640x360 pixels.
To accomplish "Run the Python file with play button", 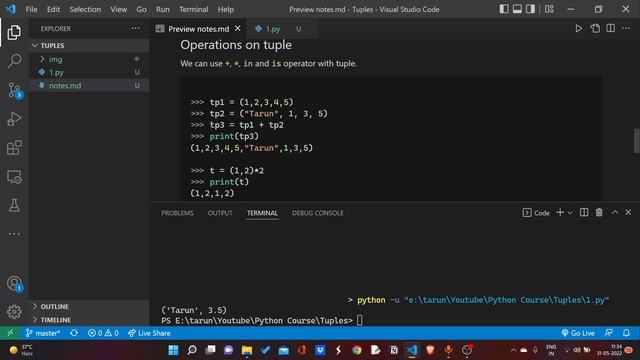I will pos(578,29).
